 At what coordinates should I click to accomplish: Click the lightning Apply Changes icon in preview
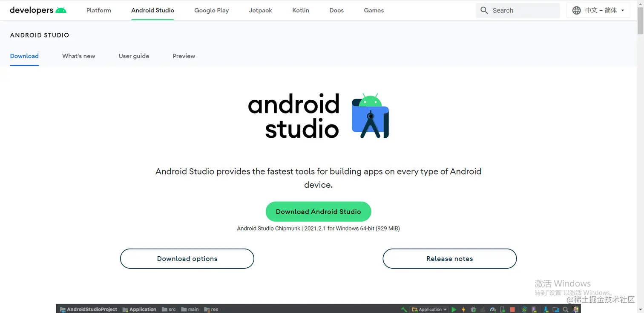[x=463, y=310]
